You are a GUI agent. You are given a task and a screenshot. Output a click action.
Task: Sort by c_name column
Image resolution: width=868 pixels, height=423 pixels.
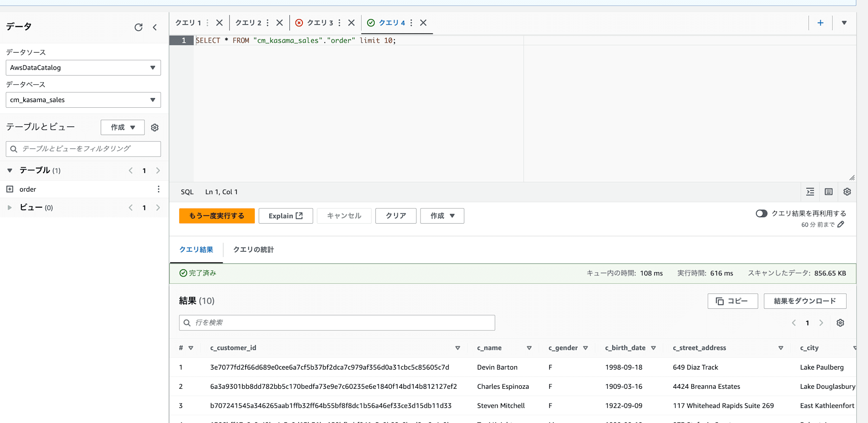pos(529,348)
